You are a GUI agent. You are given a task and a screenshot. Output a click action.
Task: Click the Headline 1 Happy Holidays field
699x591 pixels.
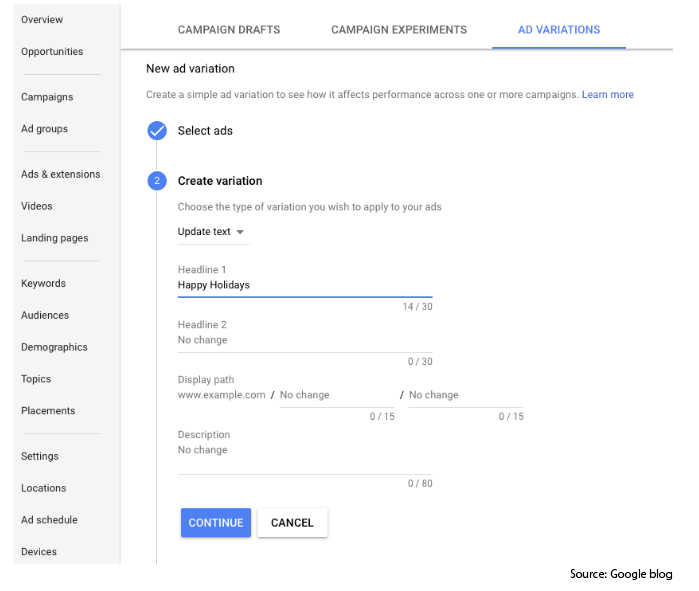tap(305, 285)
